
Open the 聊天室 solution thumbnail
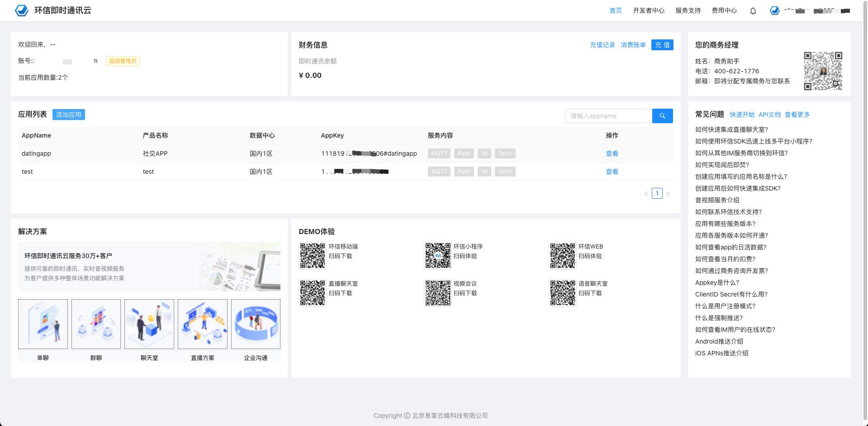coord(149,324)
